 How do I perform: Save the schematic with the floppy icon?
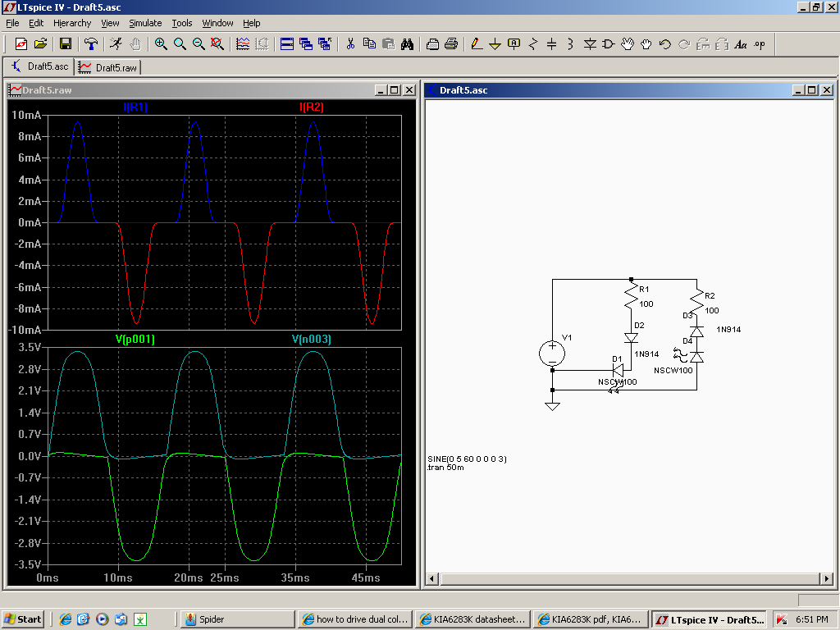point(66,44)
